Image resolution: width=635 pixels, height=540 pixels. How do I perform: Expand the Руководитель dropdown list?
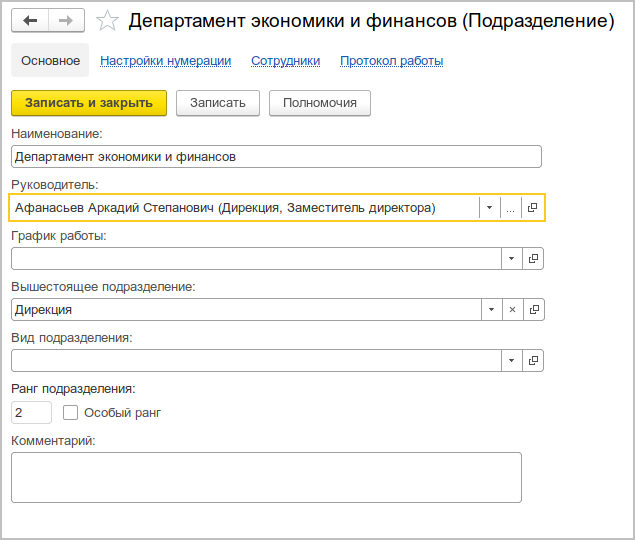[x=489, y=208]
